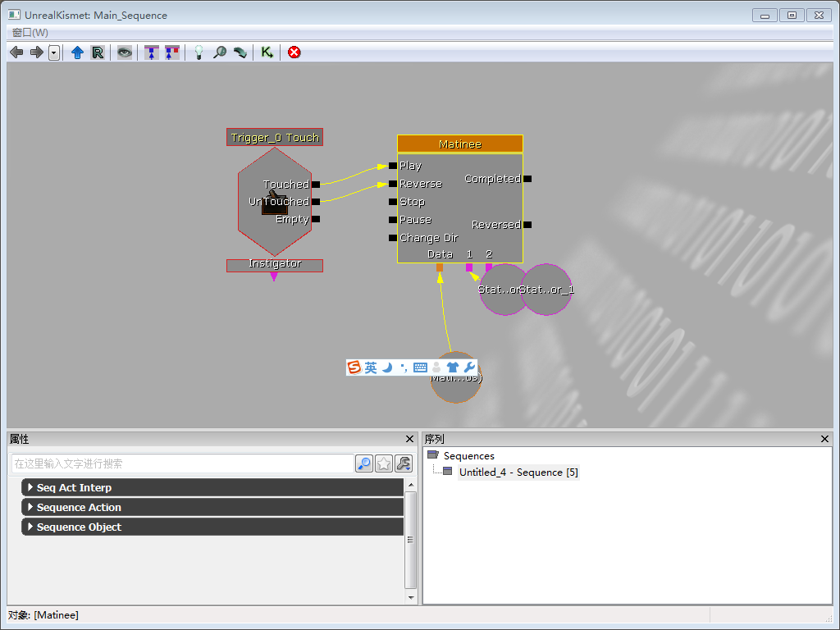Click the UnTouched output connector

316,202
